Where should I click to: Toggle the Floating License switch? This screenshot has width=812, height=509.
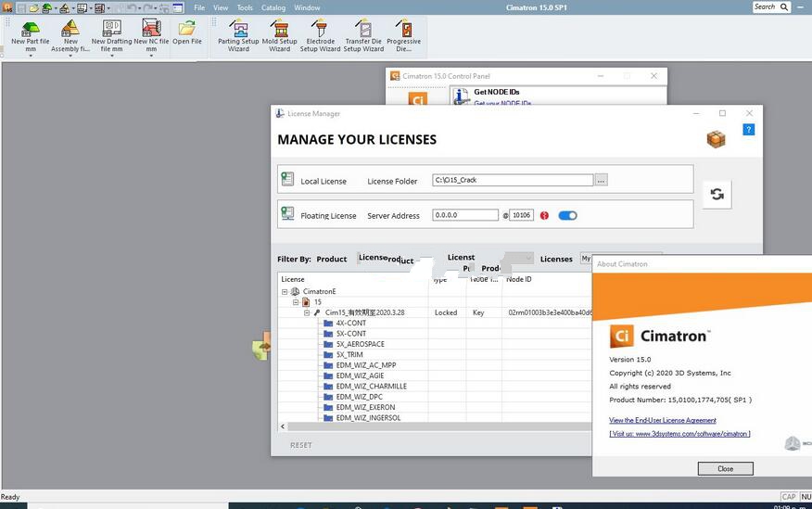[567, 215]
